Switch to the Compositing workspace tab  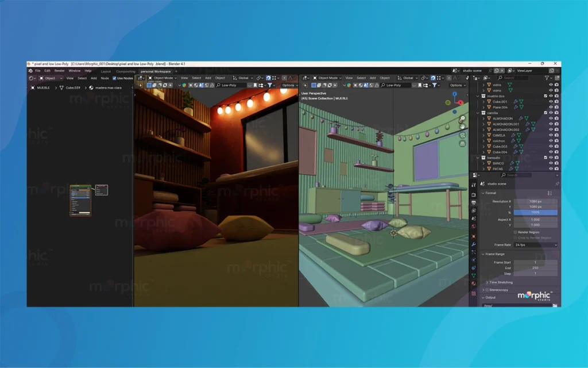pyautogui.click(x=126, y=71)
